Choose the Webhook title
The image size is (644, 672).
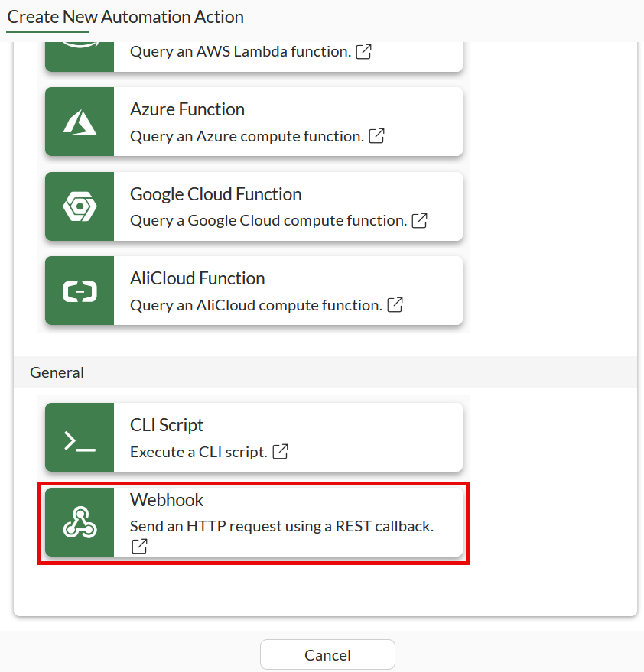click(x=167, y=500)
